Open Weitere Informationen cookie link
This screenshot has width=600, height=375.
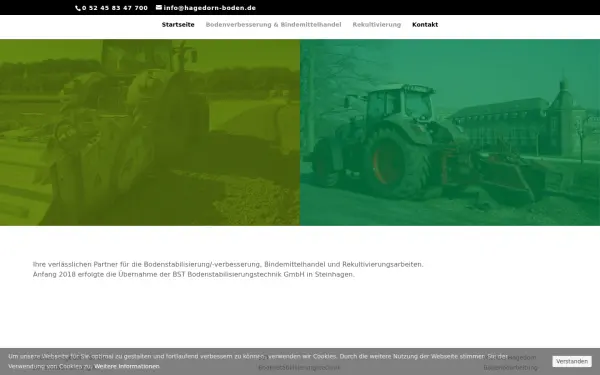pos(127,367)
